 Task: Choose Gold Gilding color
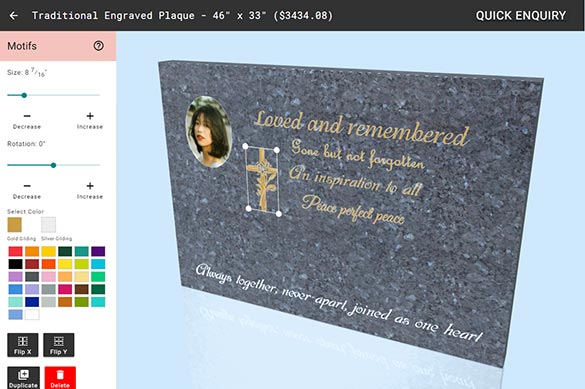(15, 225)
